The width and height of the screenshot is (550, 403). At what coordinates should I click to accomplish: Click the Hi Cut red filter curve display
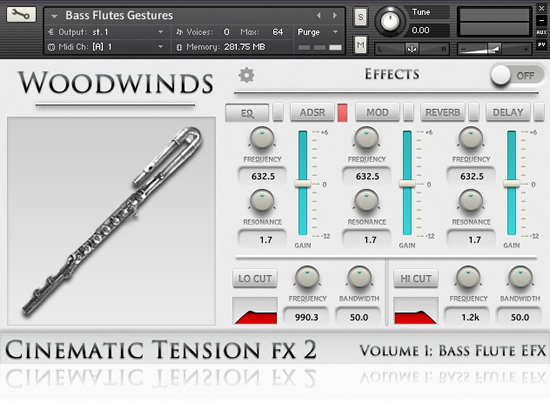[x=416, y=310]
